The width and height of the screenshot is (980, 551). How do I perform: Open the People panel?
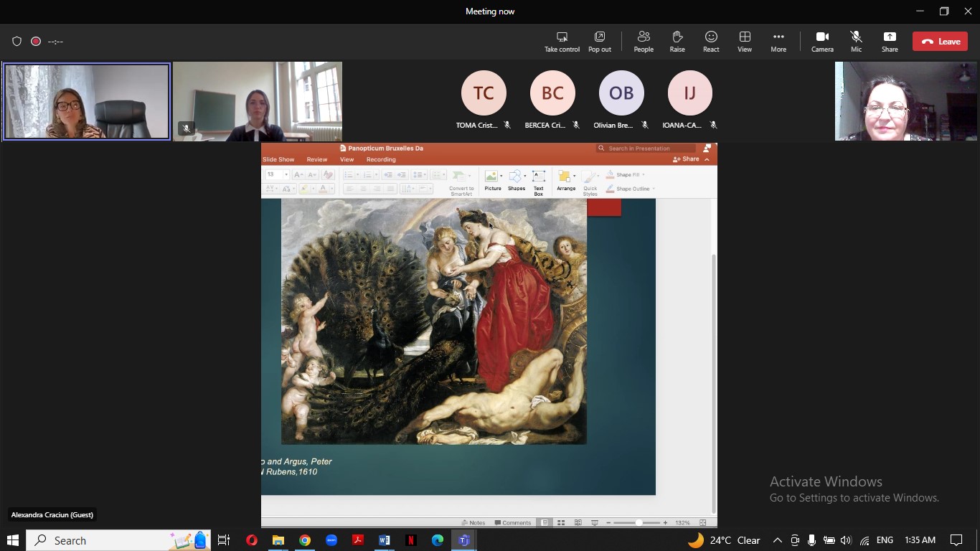644,42
